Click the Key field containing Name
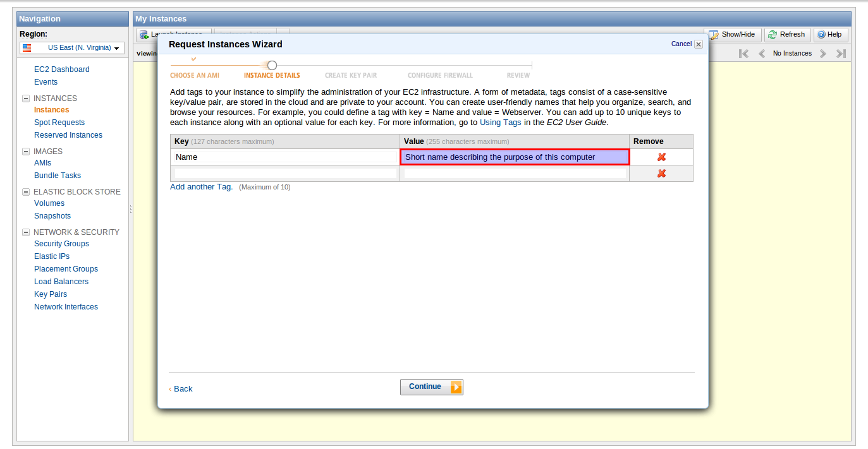 [285, 157]
